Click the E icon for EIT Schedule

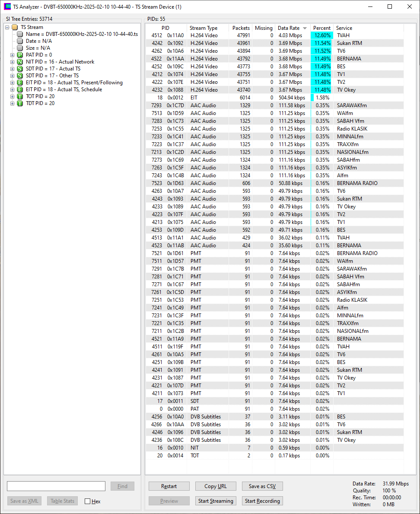click(20, 89)
